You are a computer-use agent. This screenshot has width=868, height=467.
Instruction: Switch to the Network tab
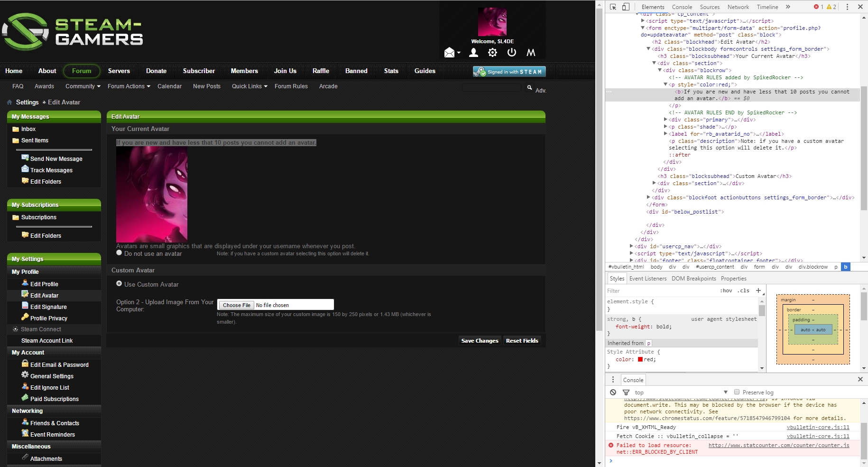point(738,7)
